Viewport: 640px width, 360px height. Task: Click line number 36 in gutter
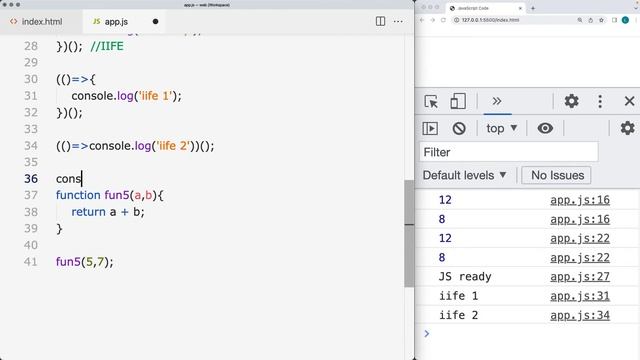click(x=31, y=179)
